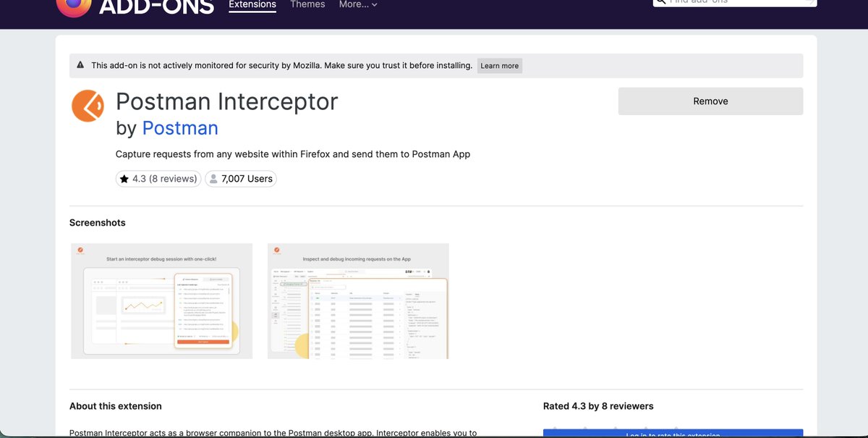Click the Log in to rate button
868x438 pixels.
click(x=673, y=434)
